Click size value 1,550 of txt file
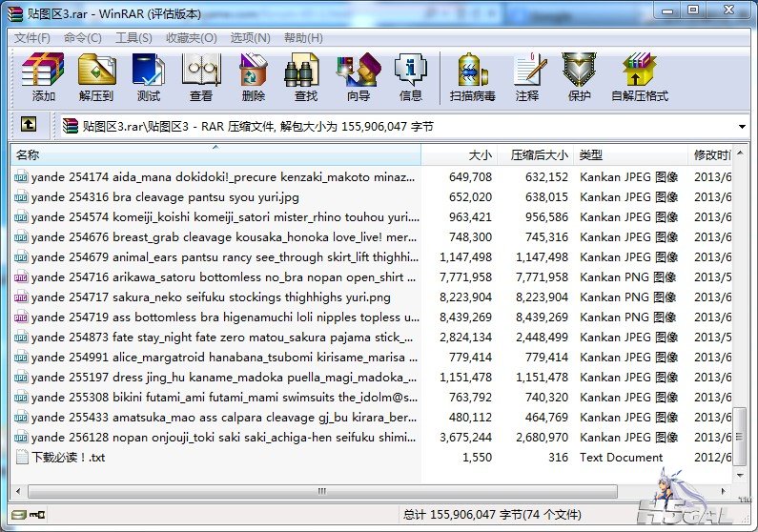Image resolution: width=758 pixels, height=532 pixels. pos(477,457)
